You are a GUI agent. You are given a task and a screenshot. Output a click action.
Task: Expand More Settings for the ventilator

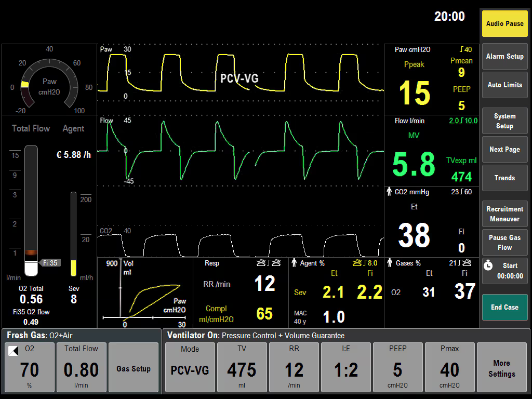click(x=501, y=367)
